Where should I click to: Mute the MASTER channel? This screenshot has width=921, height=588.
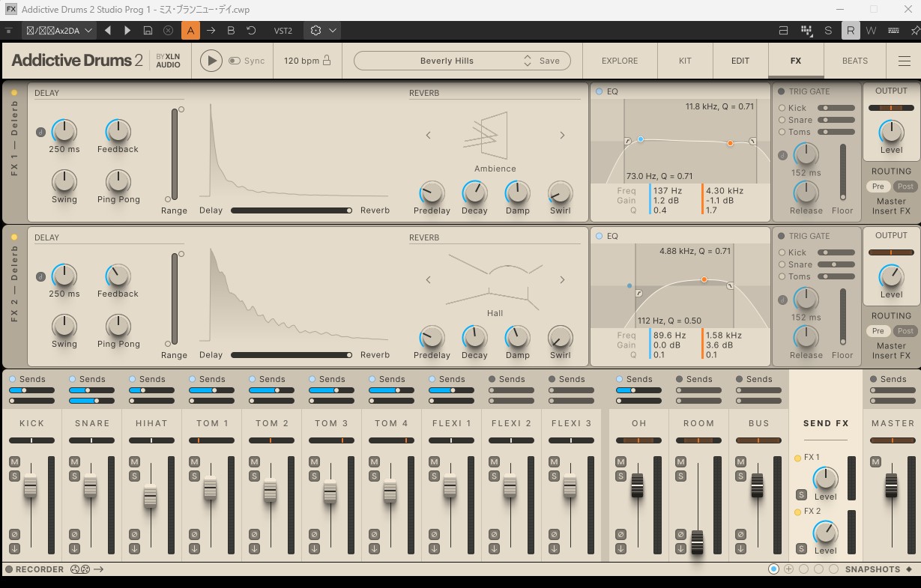pos(875,462)
